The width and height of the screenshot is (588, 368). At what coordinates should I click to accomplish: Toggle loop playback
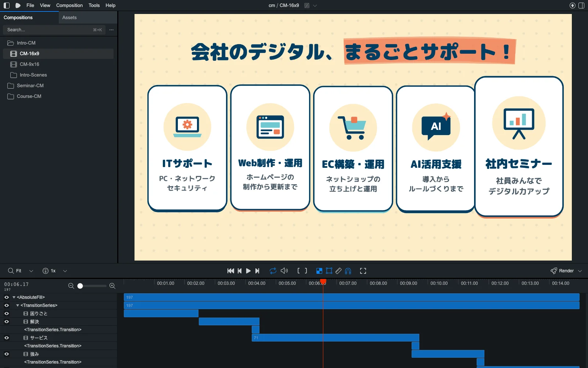(273, 271)
